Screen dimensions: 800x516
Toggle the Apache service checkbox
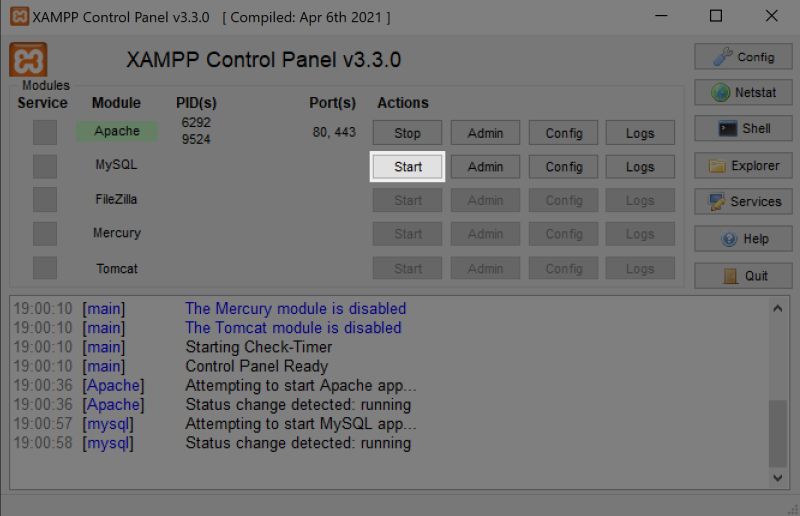pyautogui.click(x=45, y=132)
